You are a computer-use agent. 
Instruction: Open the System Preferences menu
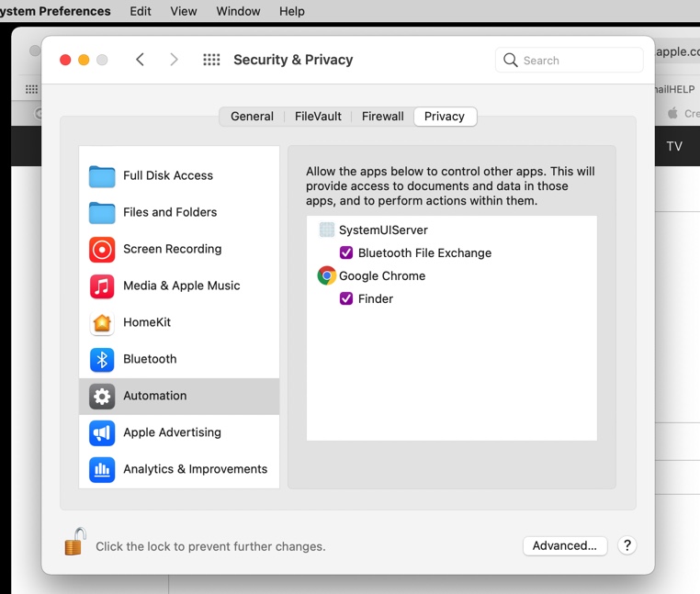point(55,11)
